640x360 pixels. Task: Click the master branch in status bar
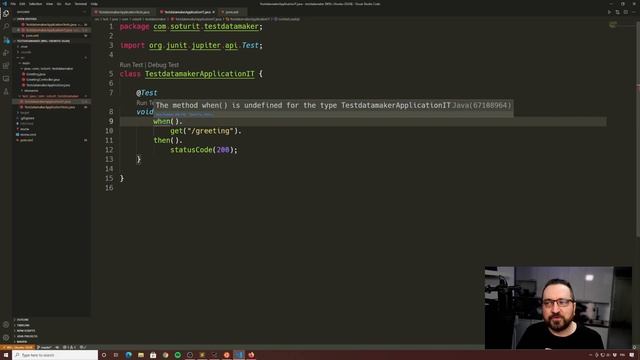coord(45,347)
